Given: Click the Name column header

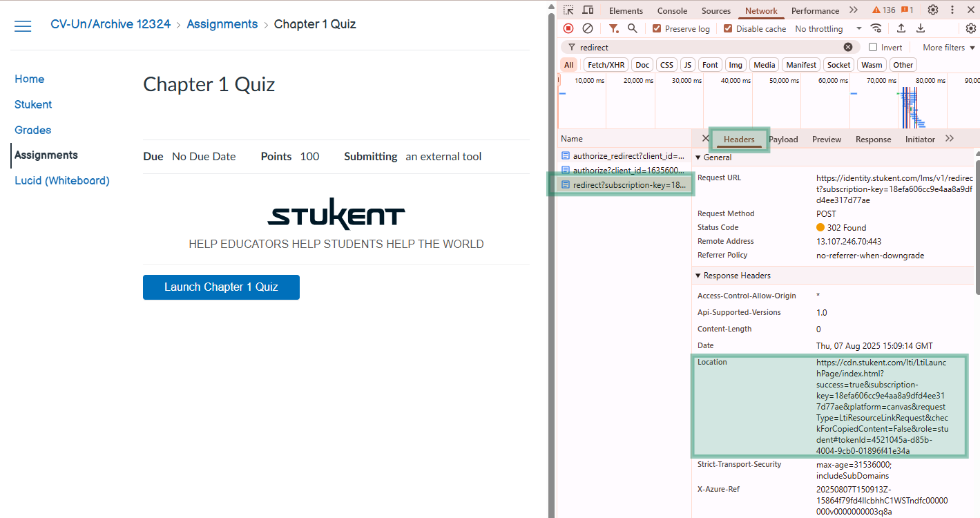Looking at the screenshot, I should point(624,139).
